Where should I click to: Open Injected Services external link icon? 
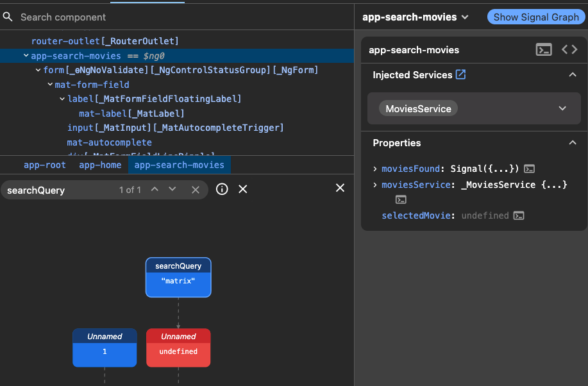pyautogui.click(x=460, y=74)
